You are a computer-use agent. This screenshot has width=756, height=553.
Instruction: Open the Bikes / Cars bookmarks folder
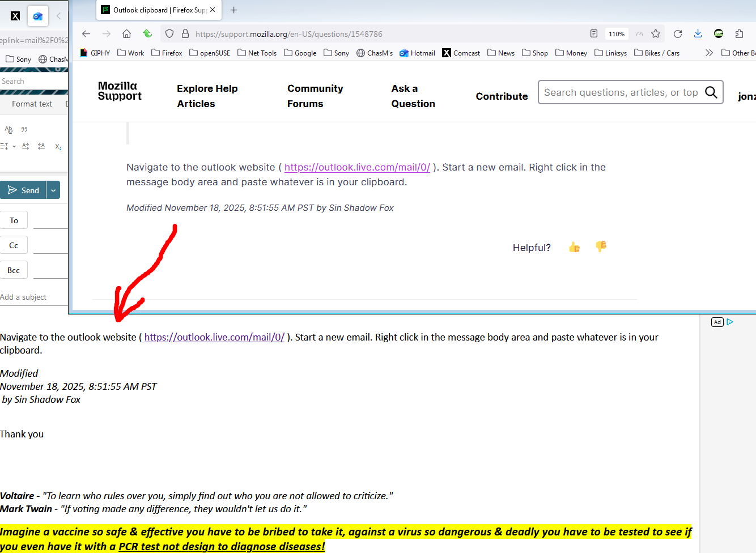657,53
